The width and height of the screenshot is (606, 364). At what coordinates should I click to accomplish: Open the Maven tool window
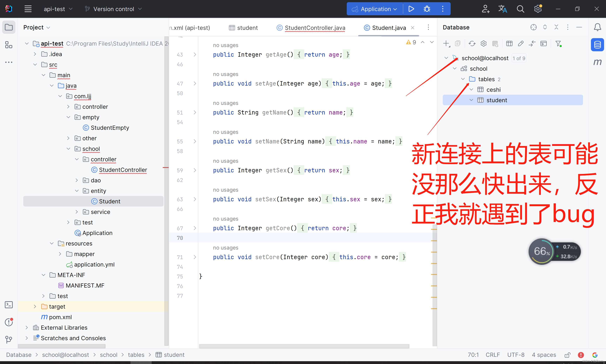597,62
